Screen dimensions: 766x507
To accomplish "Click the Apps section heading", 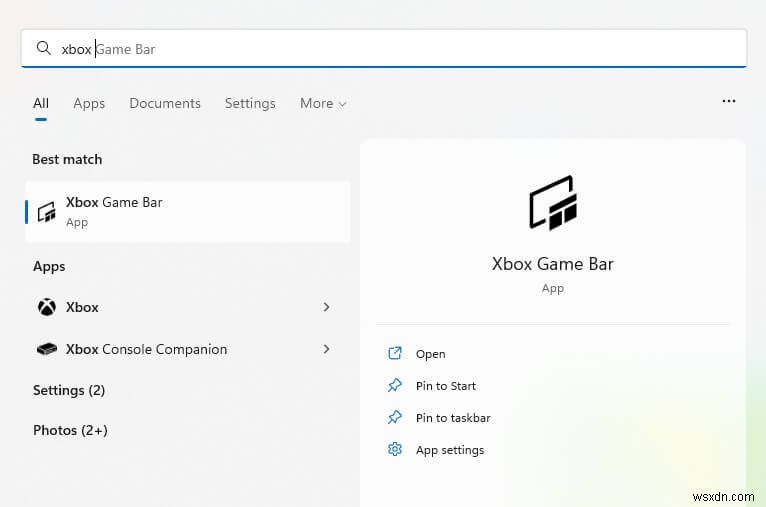I will tap(49, 267).
